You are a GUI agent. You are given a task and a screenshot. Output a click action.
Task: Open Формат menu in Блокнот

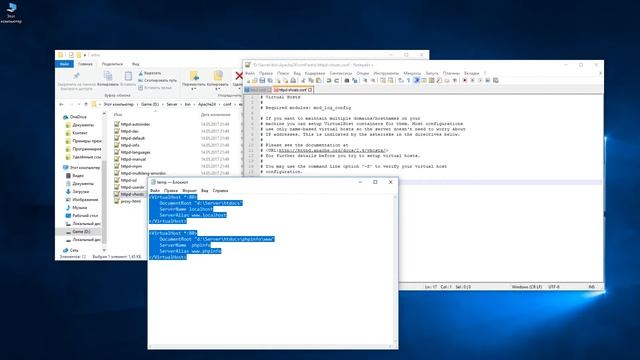click(x=189, y=191)
